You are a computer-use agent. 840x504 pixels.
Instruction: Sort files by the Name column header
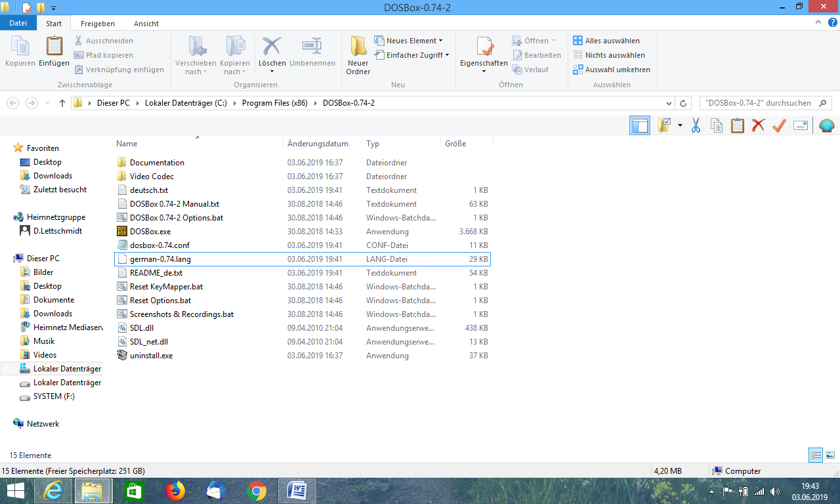(x=199, y=144)
